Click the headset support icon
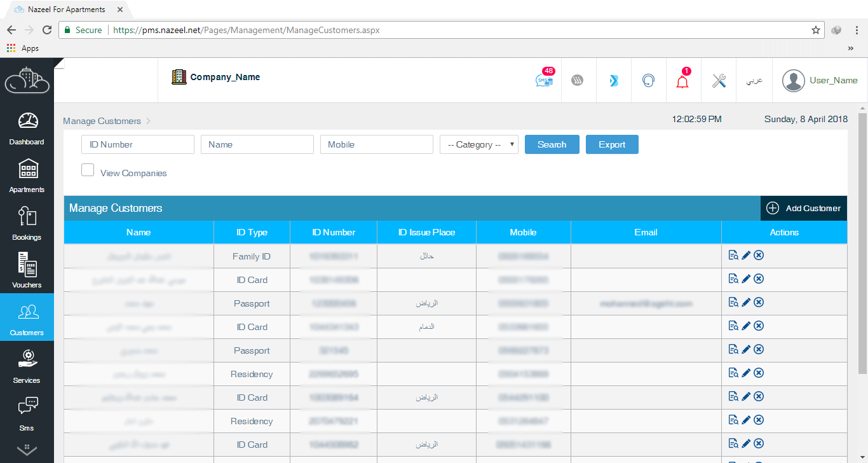The image size is (868, 463). coord(648,80)
